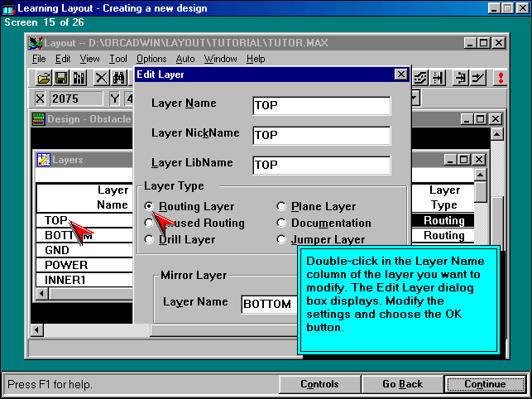Open the Auto menu

coord(185,59)
